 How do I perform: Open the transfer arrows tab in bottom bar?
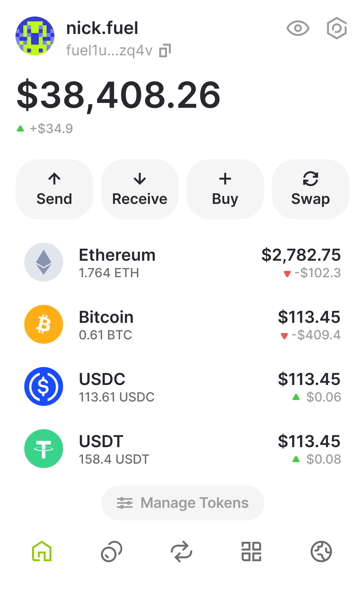pos(181,551)
